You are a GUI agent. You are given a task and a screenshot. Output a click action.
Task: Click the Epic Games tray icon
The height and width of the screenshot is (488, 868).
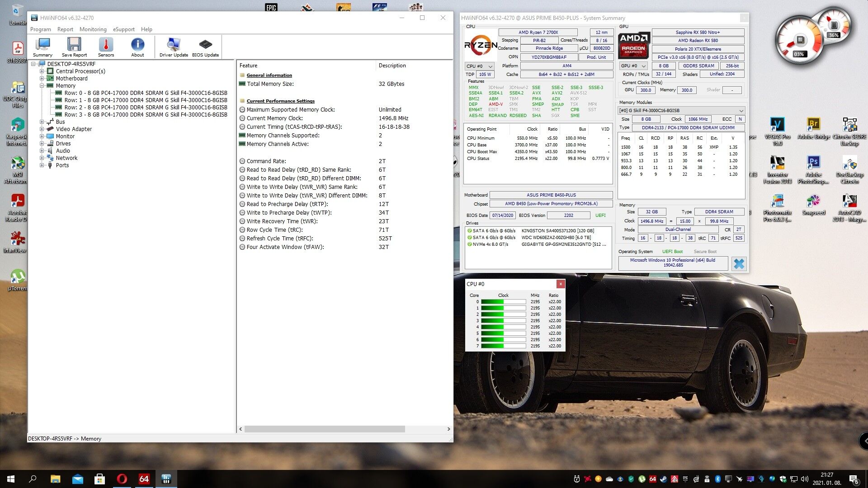coord(685,479)
